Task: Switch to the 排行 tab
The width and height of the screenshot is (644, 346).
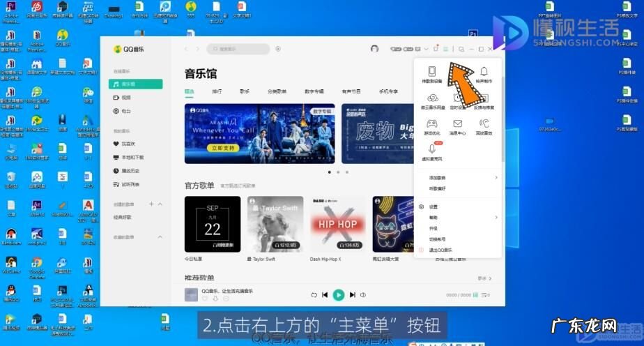Action: click(217, 91)
